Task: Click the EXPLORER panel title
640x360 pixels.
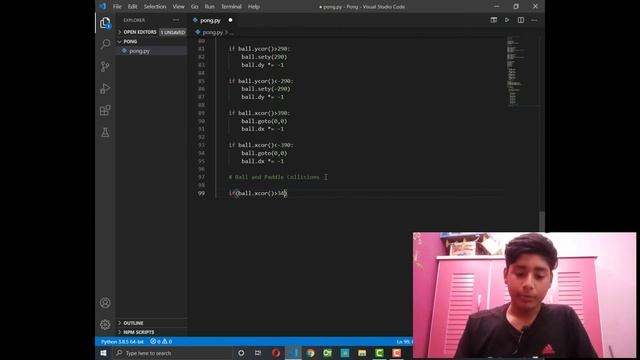Action: (134, 20)
